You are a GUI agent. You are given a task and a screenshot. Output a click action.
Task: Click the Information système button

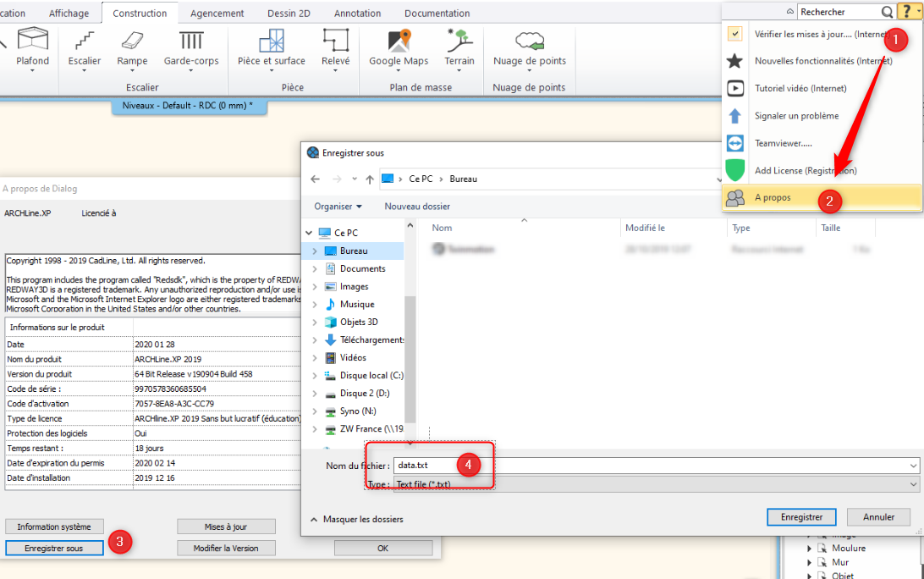coord(54,527)
